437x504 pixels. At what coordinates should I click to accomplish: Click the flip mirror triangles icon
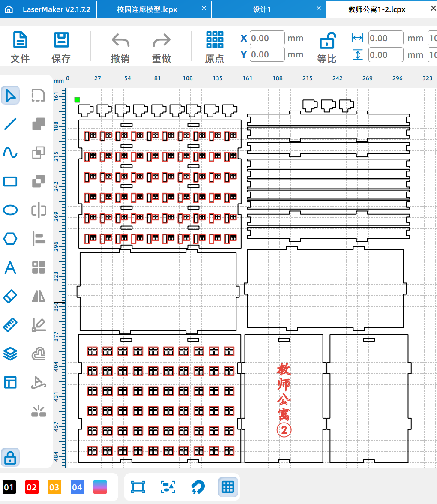[39, 296]
